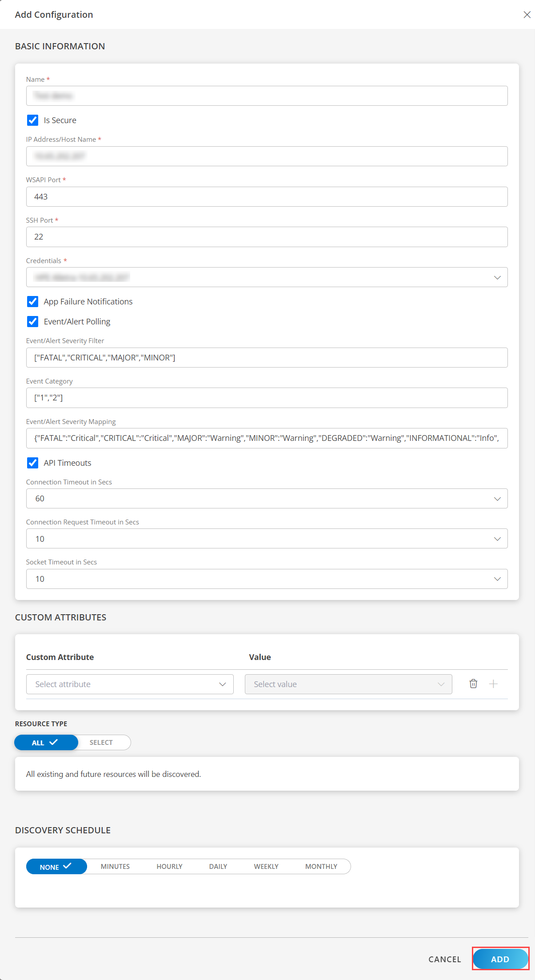Set discovery schedule to MINUTES

click(x=115, y=867)
